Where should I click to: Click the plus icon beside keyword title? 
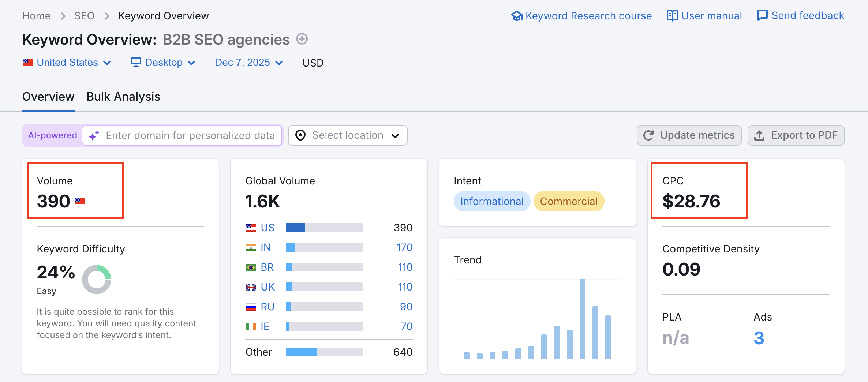(x=302, y=39)
